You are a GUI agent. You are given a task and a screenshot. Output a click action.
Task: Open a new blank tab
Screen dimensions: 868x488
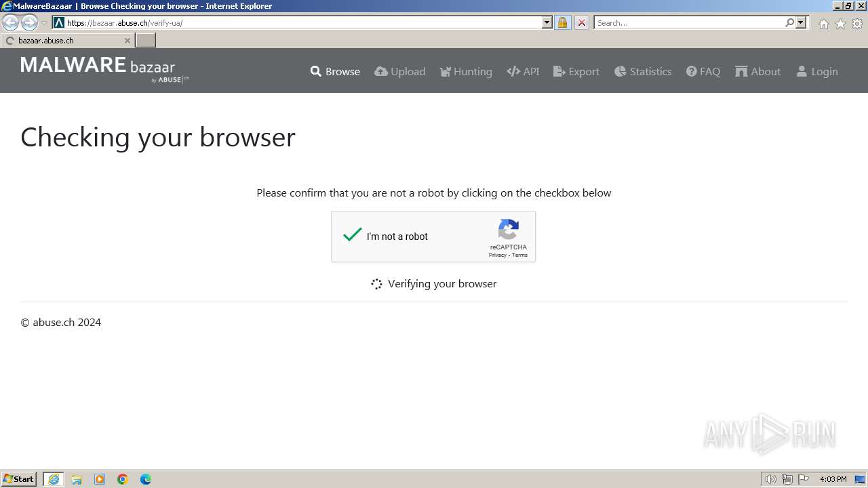pyautogui.click(x=146, y=41)
